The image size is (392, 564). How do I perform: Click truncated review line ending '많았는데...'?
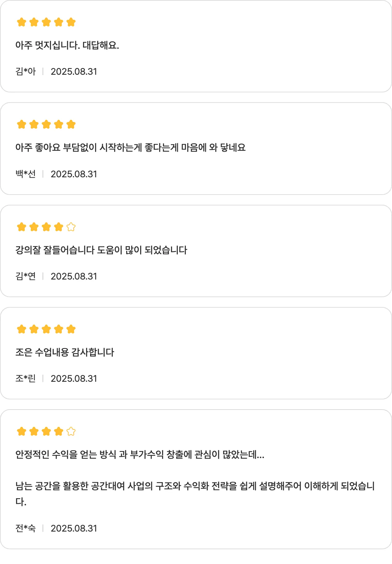(x=140, y=455)
